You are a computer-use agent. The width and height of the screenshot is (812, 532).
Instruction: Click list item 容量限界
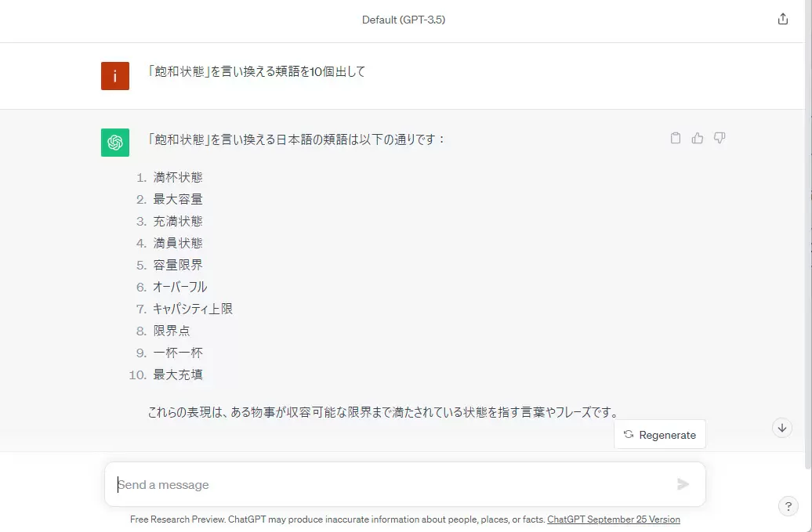(x=178, y=265)
